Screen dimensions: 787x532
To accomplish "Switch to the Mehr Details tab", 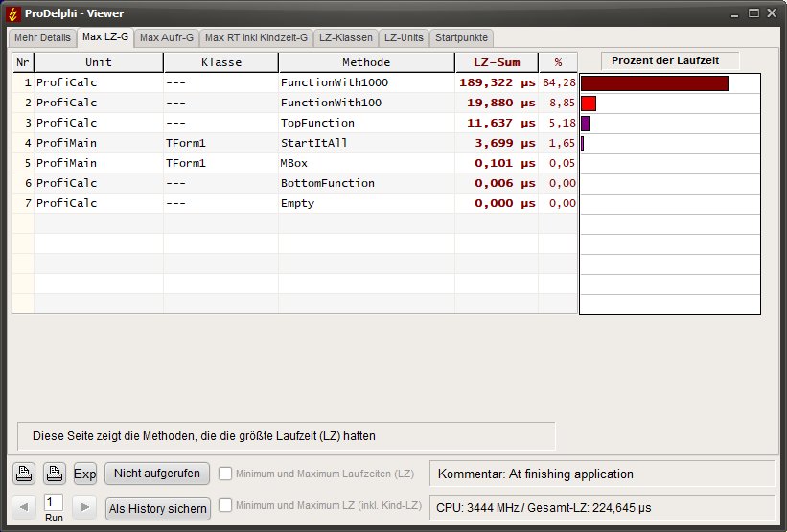I will (42, 37).
